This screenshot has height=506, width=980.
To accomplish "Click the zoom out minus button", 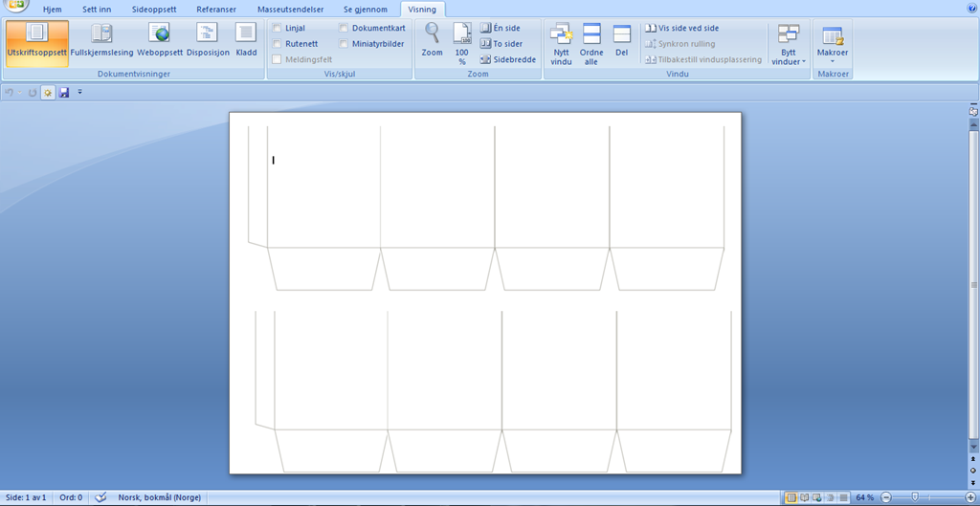I will tap(885, 498).
